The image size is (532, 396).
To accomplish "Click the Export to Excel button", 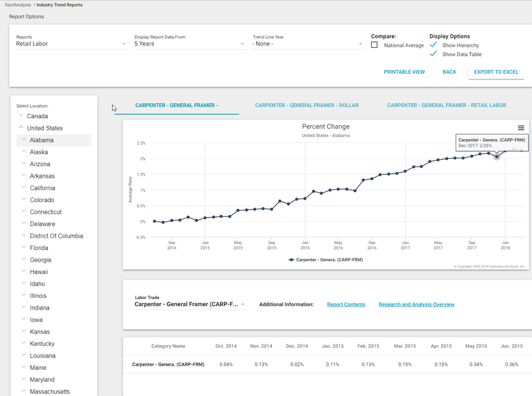I will (x=496, y=72).
